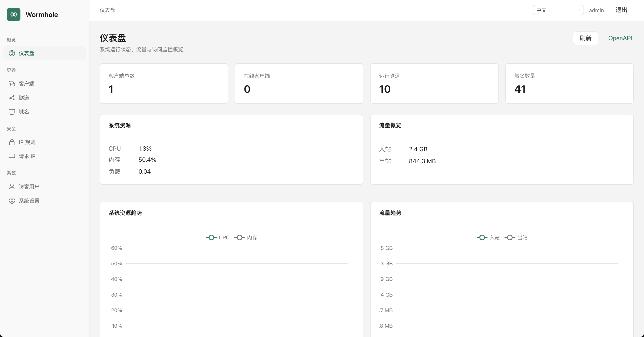
Task: Click the 仪表盘 breadcrumb in header
Action: (108, 10)
